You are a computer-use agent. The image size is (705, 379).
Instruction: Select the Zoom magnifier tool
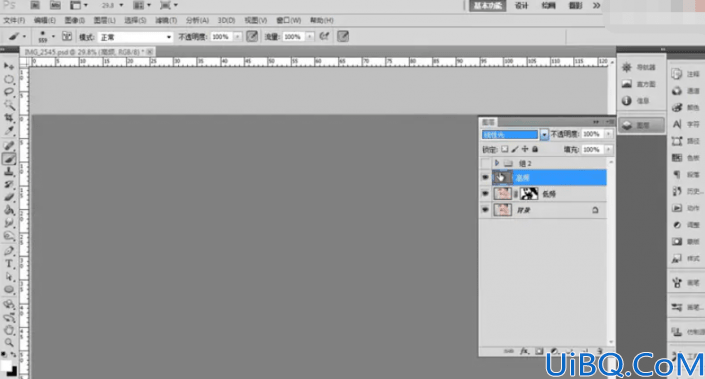point(9,343)
